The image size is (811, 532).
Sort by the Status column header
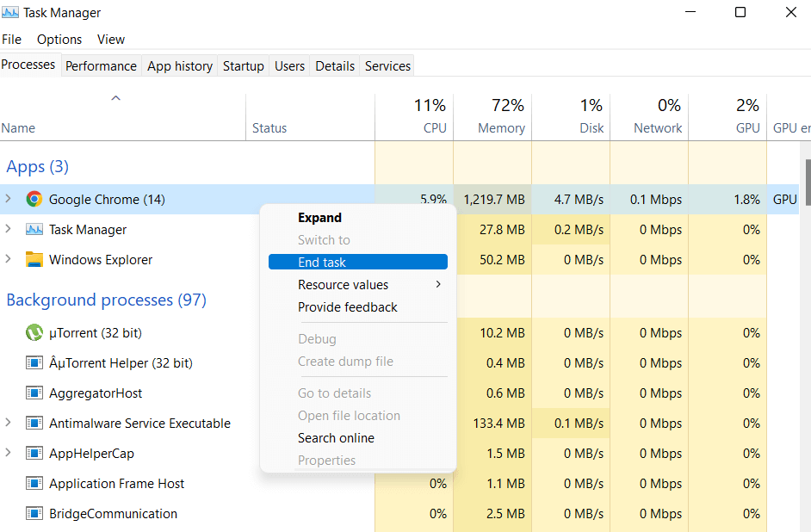coord(310,117)
